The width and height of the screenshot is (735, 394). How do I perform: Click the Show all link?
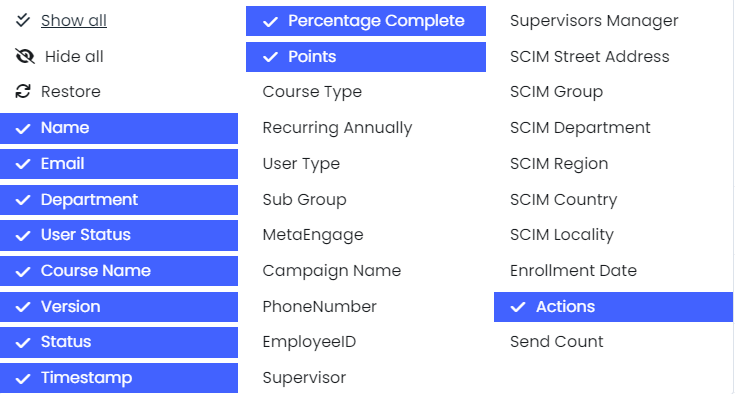74,21
